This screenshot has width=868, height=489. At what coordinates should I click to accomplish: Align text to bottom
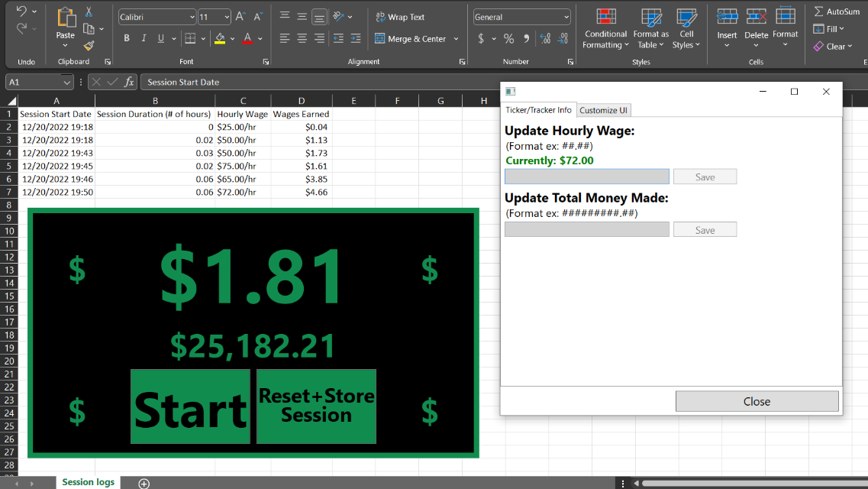click(x=319, y=17)
